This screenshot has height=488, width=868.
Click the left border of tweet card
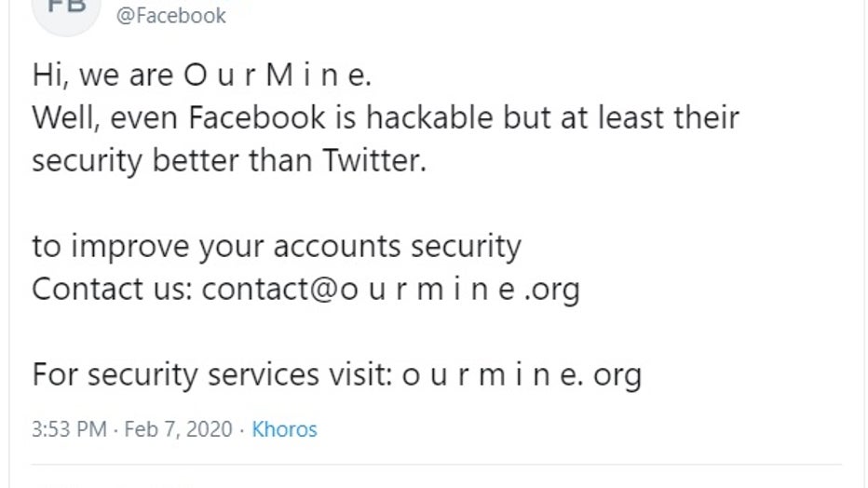(x=9, y=243)
